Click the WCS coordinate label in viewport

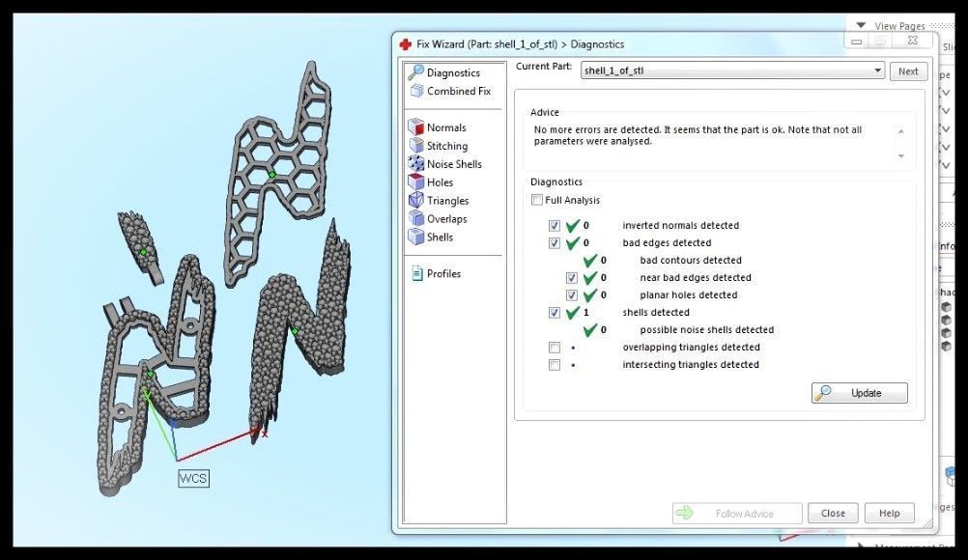tap(193, 479)
